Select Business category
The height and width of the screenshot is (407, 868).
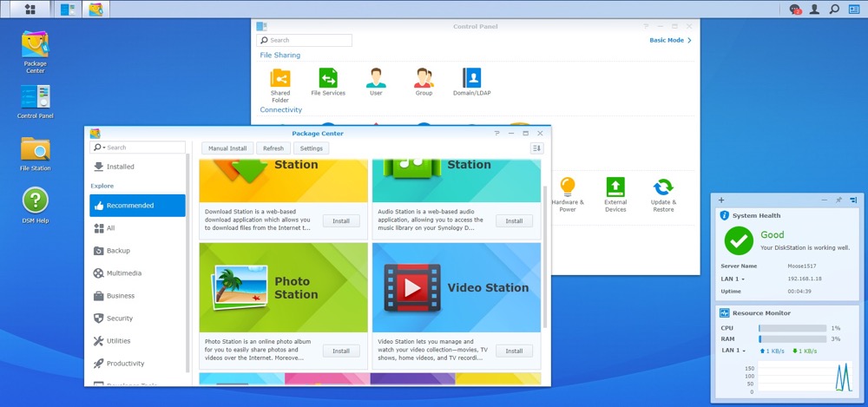coord(137,296)
